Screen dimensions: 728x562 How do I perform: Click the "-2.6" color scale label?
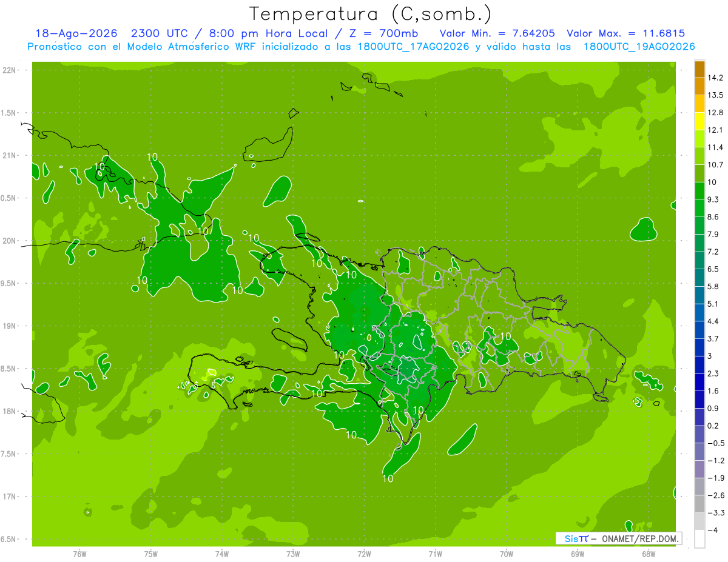(716, 495)
